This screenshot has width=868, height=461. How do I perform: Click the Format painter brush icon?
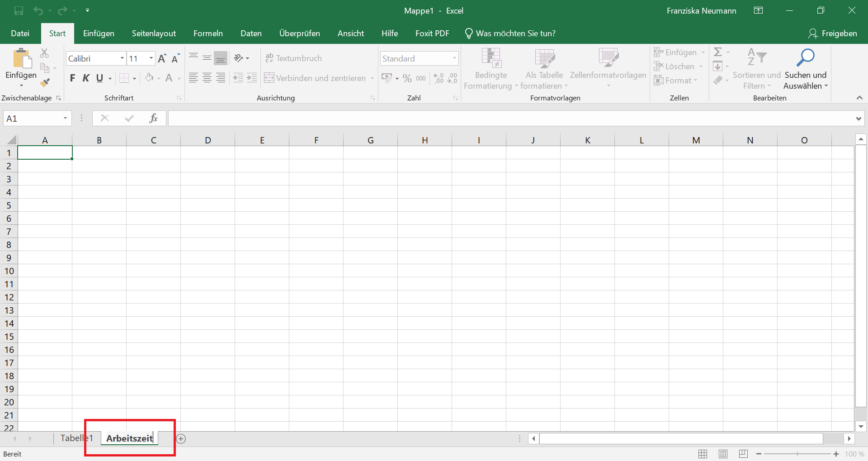coord(44,82)
